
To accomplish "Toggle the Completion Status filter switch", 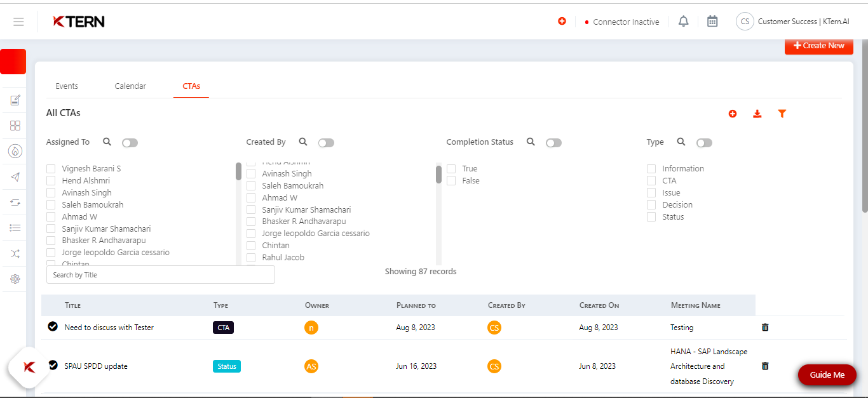I will pos(553,143).
